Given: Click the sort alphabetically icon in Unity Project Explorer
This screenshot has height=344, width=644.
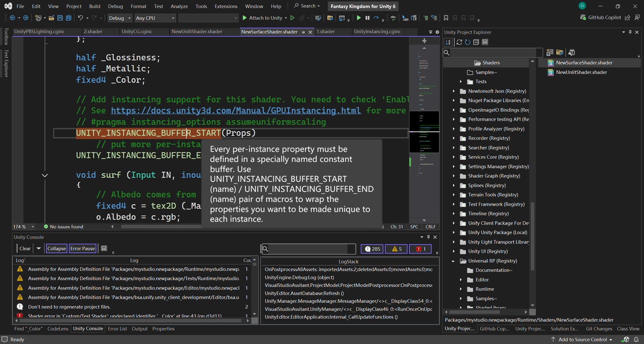Looking at the screenshot, I should (448, 42).
